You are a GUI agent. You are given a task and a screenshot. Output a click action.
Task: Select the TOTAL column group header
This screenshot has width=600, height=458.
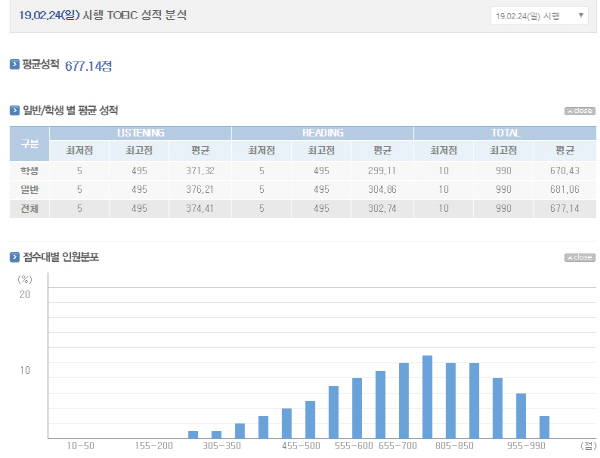(x=505, y=133)
